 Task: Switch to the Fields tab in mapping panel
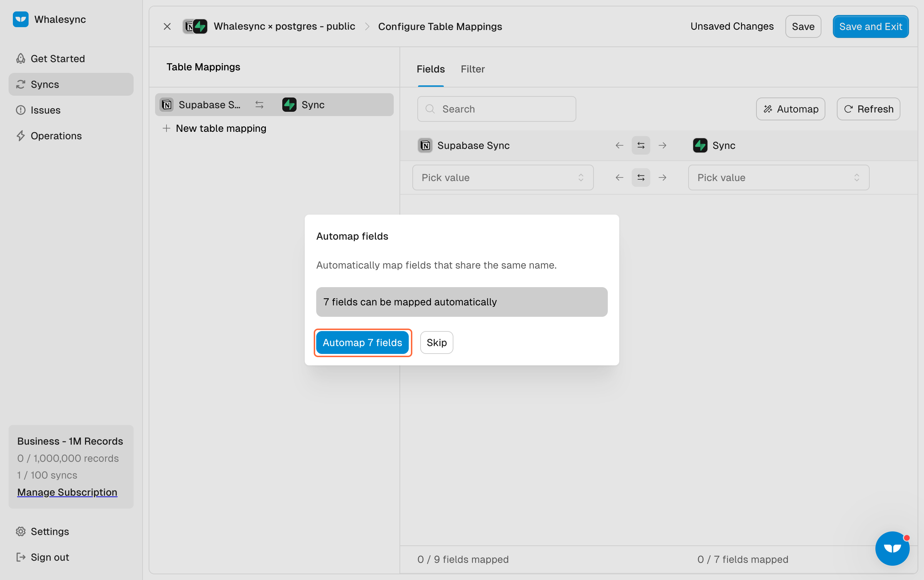pyautogui.click(x=430, y=69)
